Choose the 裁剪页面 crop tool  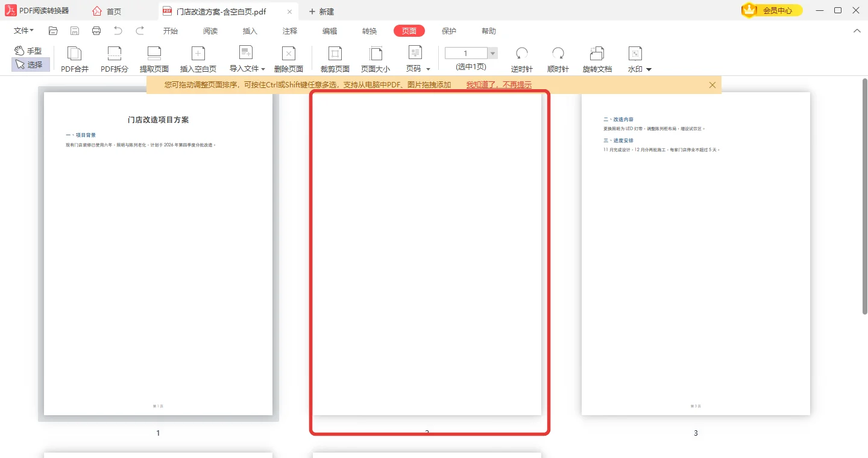pyautogui.click(x=335, y=60)
